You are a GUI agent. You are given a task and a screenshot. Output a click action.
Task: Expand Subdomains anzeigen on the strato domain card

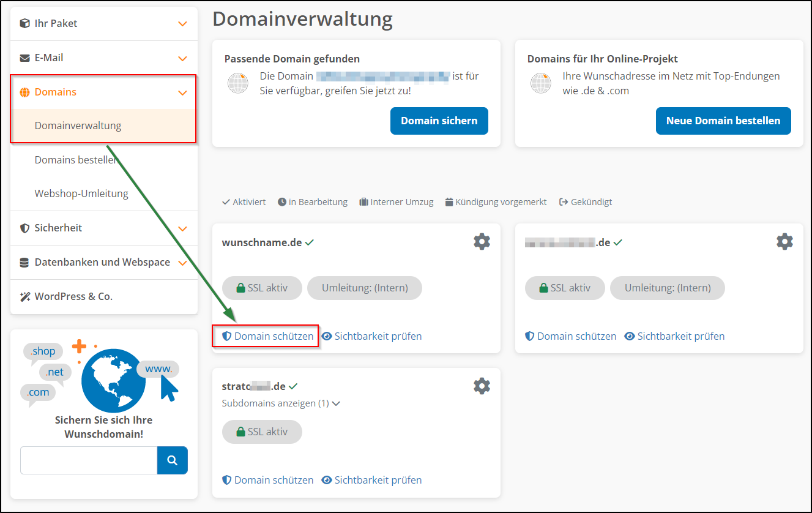276,403
